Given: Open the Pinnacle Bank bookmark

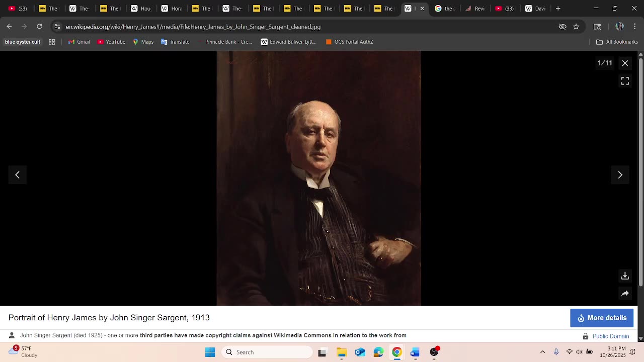Looking at the screenshot, I should (224, 42).
